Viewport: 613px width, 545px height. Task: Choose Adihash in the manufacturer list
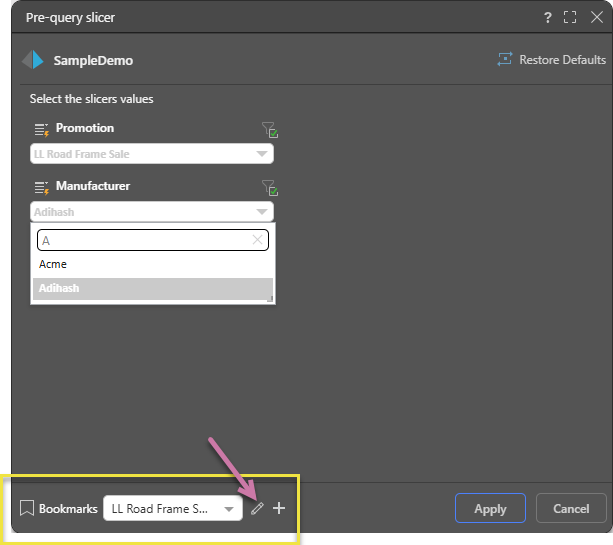pyautogui.click(x=58, y=288)
